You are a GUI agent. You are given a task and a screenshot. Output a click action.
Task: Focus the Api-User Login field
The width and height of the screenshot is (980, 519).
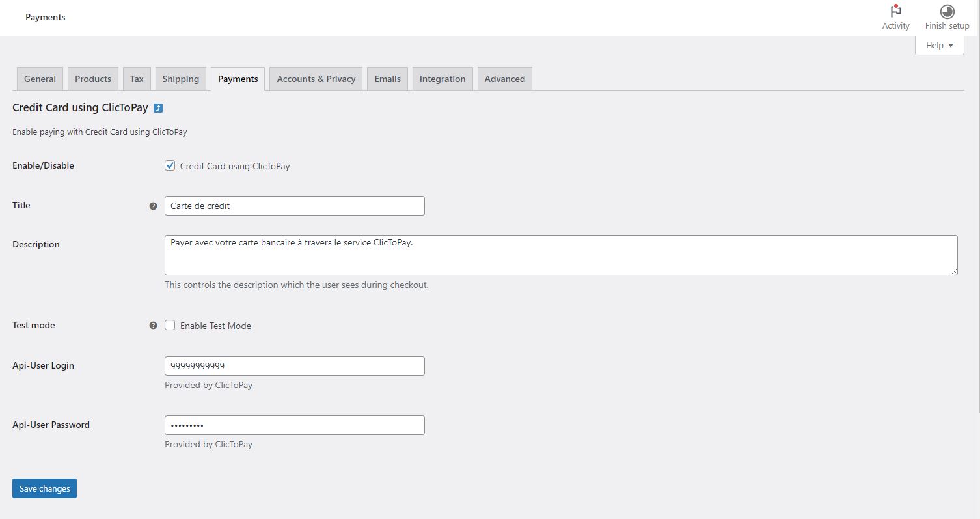point(294,366)
